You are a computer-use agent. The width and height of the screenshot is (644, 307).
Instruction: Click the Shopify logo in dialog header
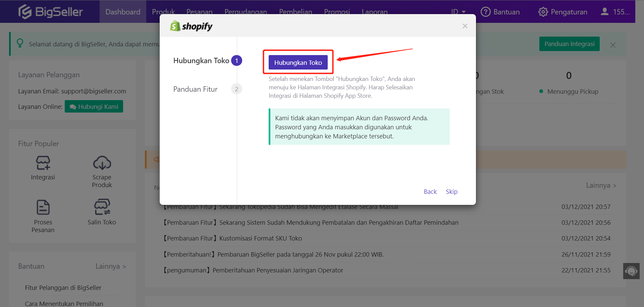point(191,26)
